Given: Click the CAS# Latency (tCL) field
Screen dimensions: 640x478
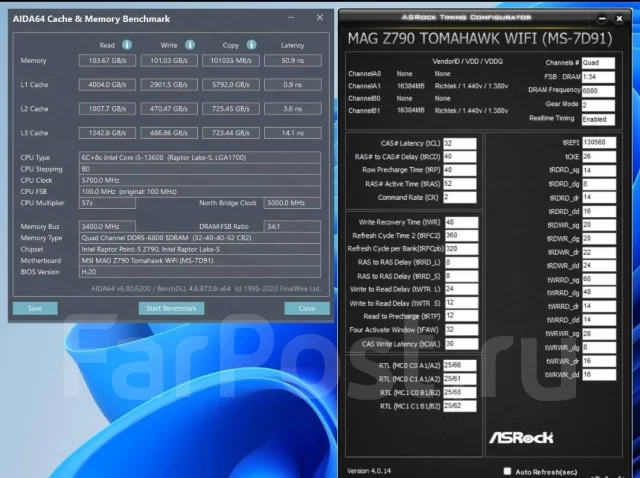Looking at the screenshot, I should pyautogui.click(x=460, y=143).
